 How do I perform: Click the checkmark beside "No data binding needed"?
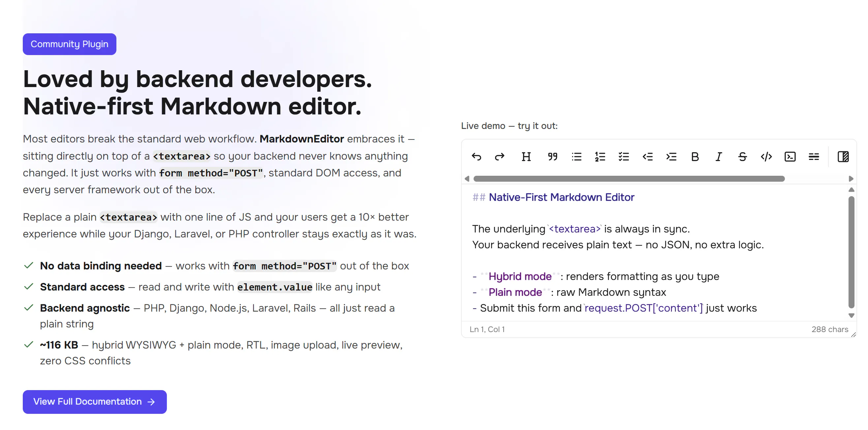coord(29,265)
